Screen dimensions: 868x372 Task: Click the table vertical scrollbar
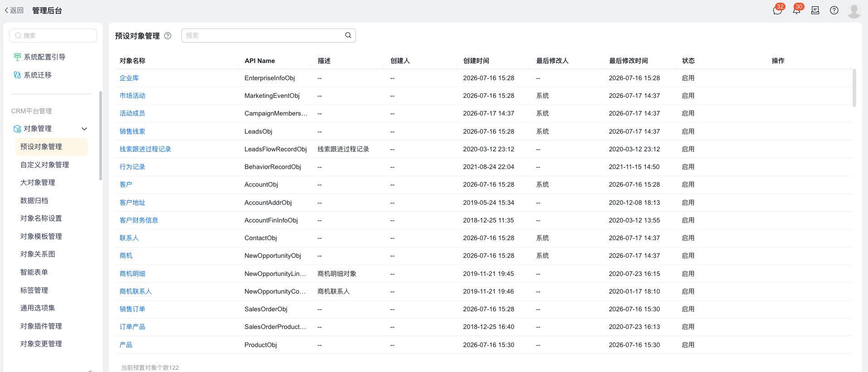[x=854, y=88]
